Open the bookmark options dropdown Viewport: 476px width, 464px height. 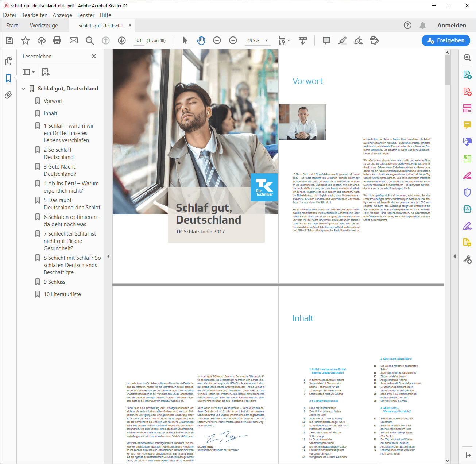tap(29, 72)
